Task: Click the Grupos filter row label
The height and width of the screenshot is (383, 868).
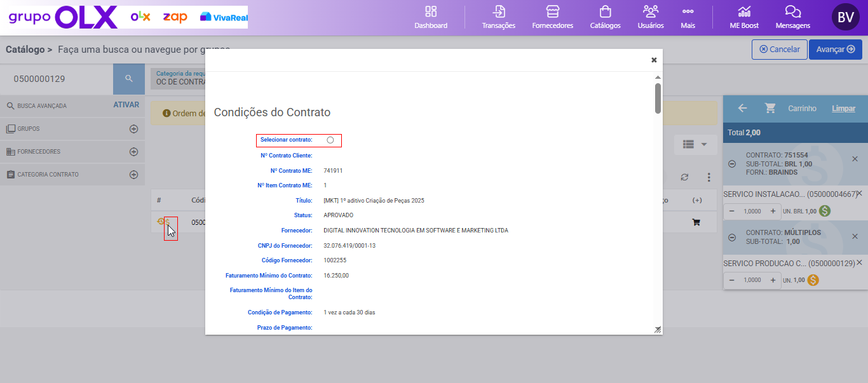Action: coord(29,129)
